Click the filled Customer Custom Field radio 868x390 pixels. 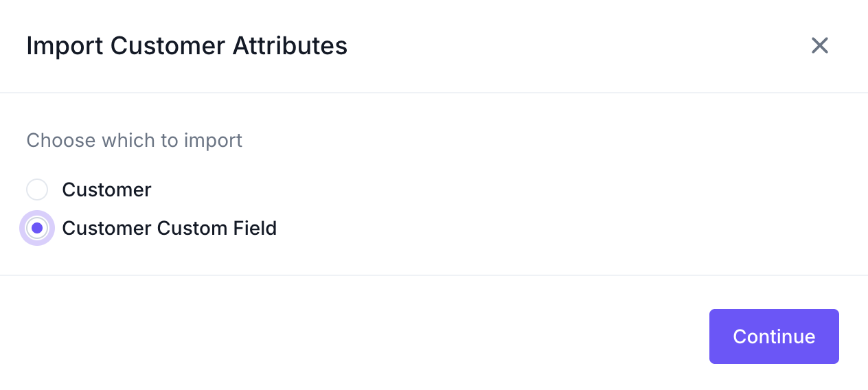tap(37, 228)
